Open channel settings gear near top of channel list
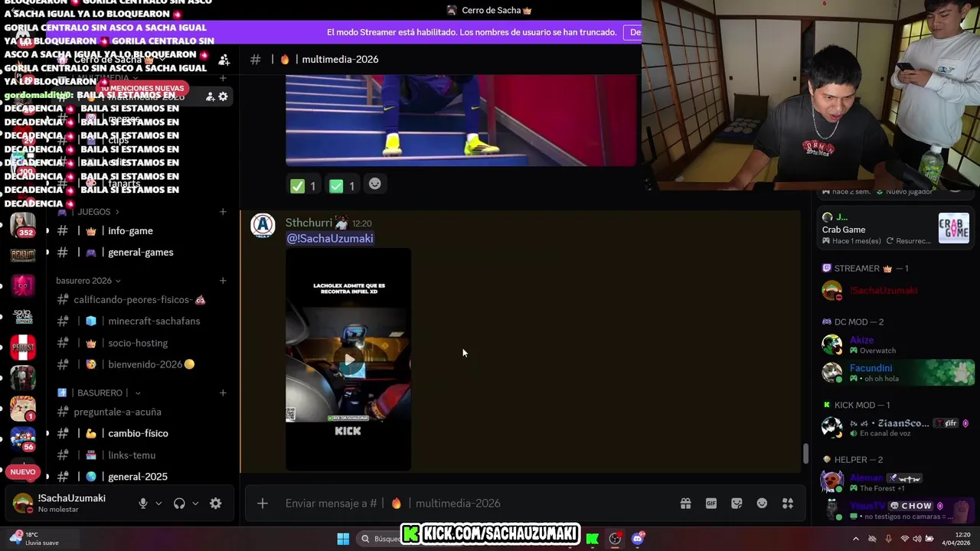 (x=223, y=96)
